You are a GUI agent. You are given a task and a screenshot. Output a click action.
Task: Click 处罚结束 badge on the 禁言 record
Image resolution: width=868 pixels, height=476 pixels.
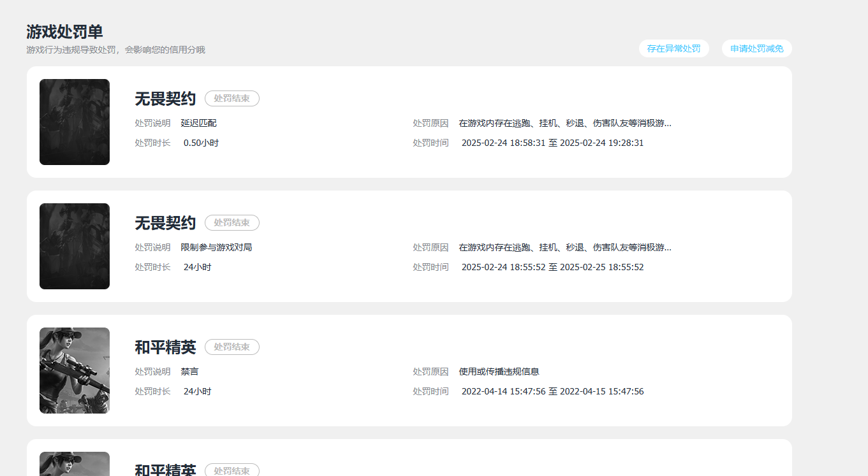coord(232,347)
